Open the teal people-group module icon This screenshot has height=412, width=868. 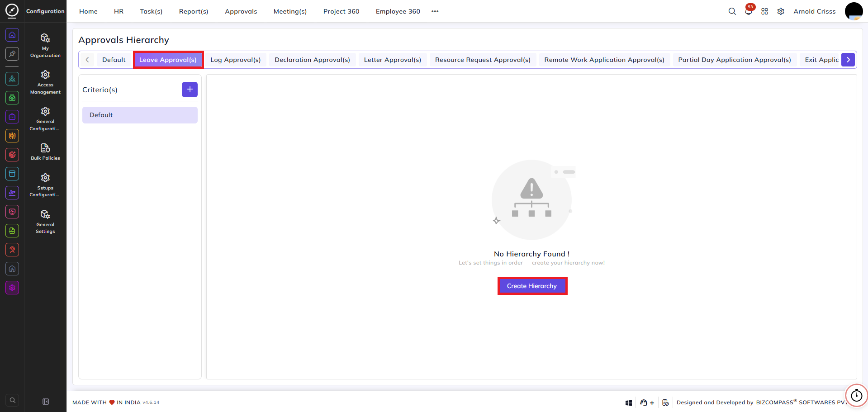tap(12, 79)
